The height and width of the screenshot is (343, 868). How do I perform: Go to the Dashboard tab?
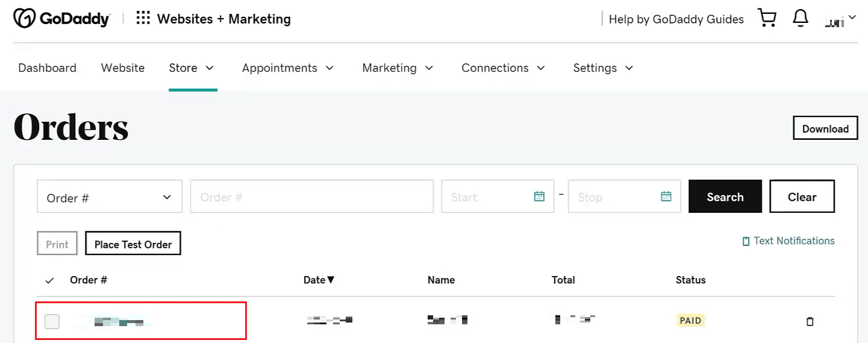pos(47,68)
